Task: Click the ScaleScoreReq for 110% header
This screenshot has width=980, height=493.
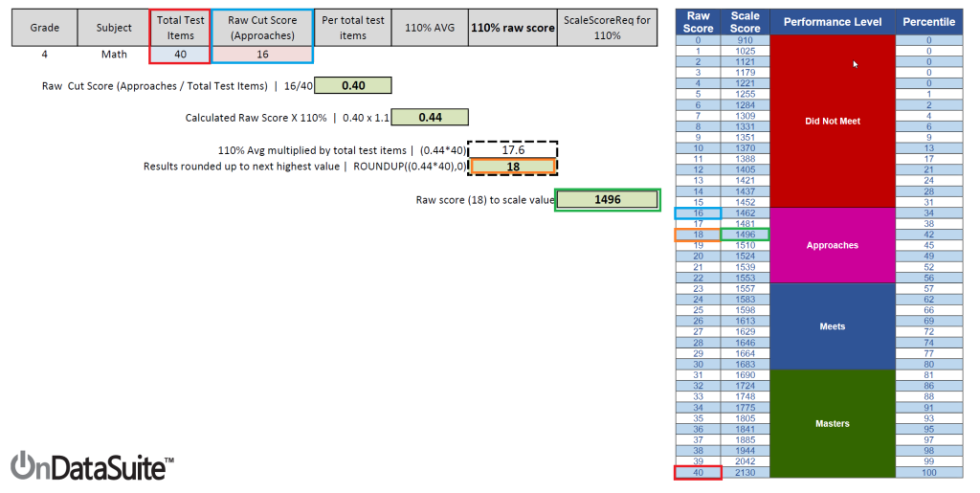Action: pos(607,29)
